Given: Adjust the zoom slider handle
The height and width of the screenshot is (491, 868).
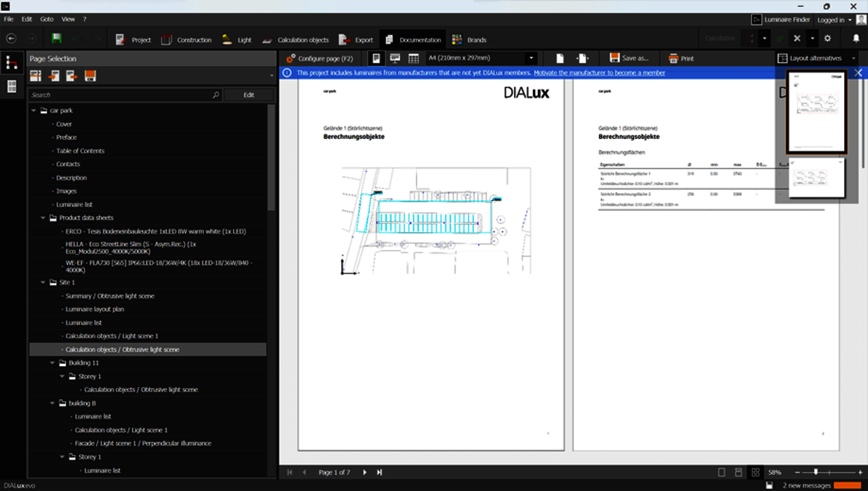Looking at the screenshot, I should 815,472.
